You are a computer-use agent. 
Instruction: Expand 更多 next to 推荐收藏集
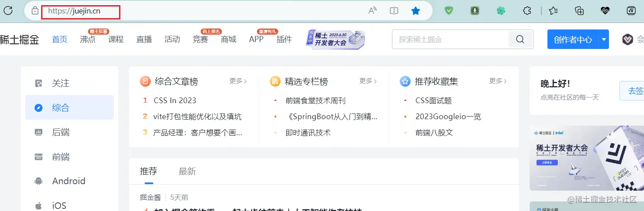point(498,81)
